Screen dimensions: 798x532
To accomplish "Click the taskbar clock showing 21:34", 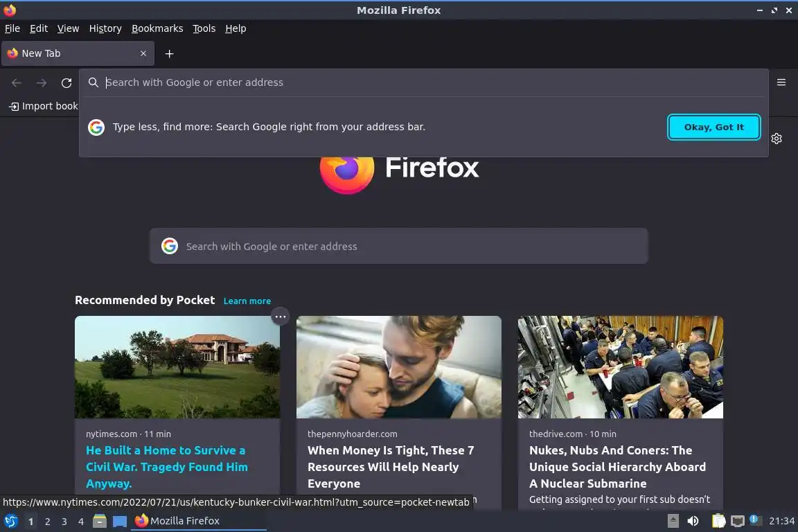I will pos(781,521).
